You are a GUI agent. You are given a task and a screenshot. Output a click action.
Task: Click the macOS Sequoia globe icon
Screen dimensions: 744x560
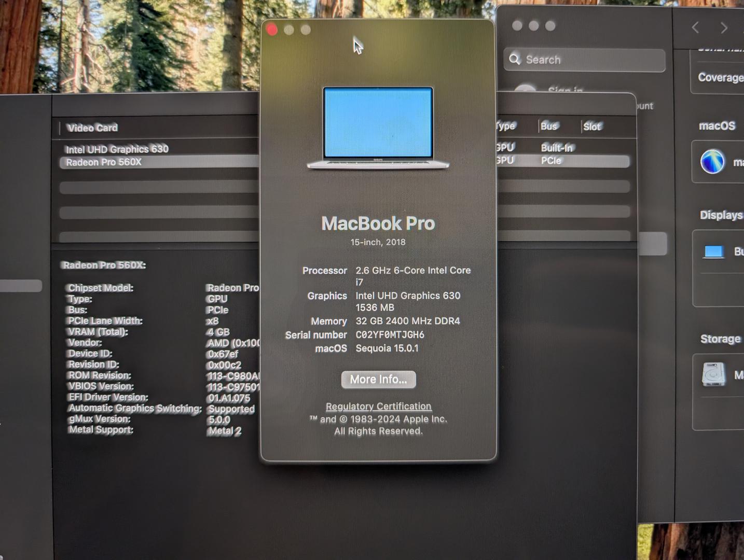712,161
